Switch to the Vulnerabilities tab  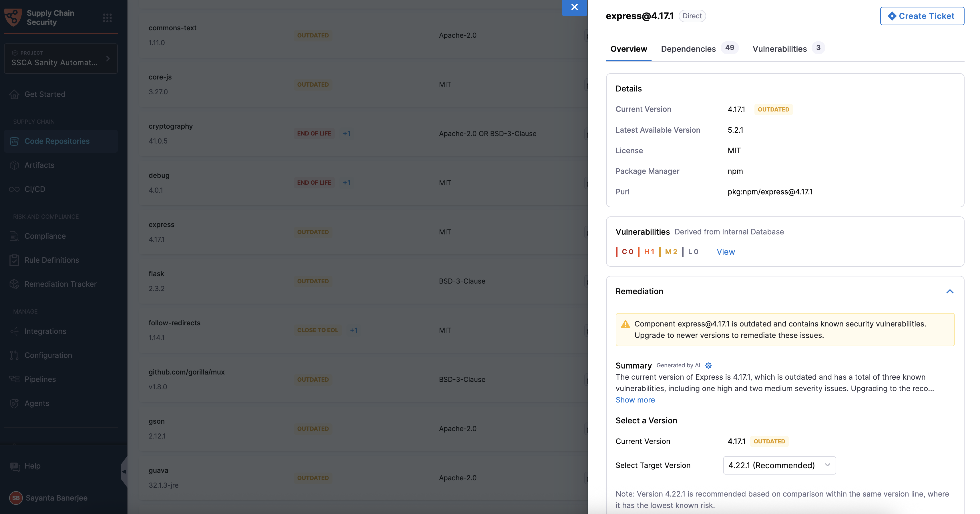[780, 49]
